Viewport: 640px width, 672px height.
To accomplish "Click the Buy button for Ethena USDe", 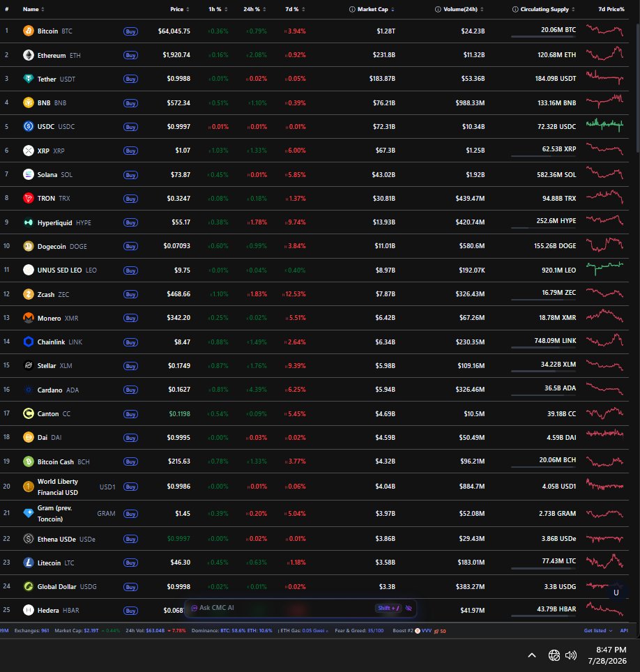I will [x=131, y=539].
